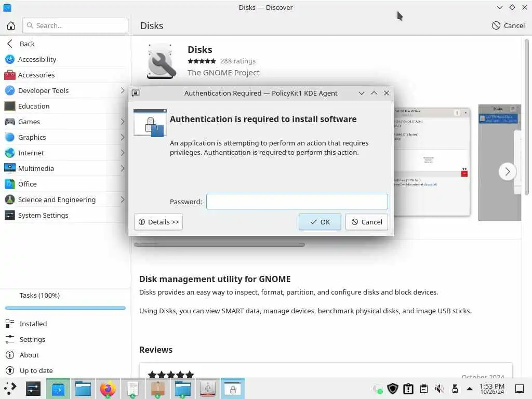Show Details in authentication dialog
This screenshot has height=399, width=532.
tap(158, 222)
